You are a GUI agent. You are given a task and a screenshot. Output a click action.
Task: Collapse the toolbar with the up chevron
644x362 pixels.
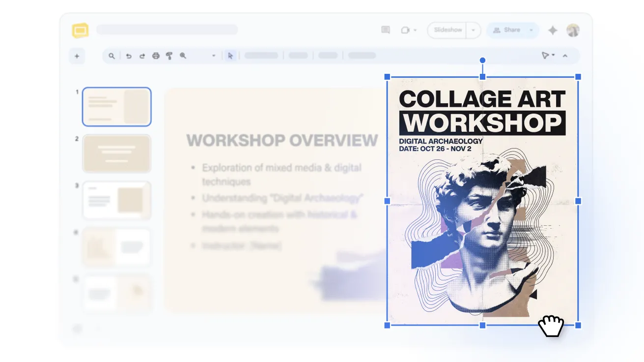[565, 56]
